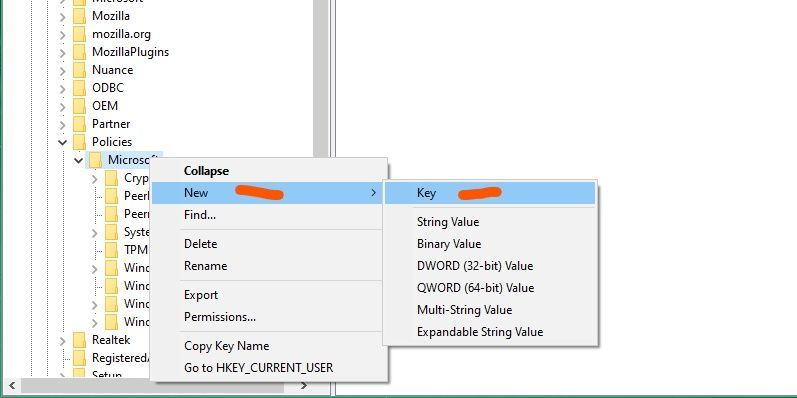The width and height of the screenshot is (797, 398).
Task: Click Permissions... in context menu
Action: (x=220, y=317)
